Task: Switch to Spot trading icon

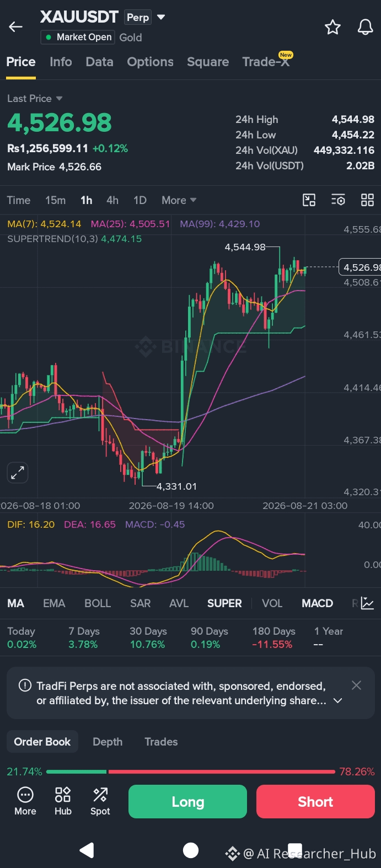Action: tap(100, 802)
